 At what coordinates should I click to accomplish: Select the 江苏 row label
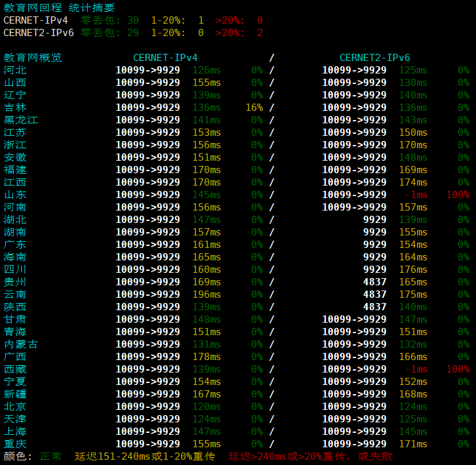pyautogui.click(x=15, y=132)
